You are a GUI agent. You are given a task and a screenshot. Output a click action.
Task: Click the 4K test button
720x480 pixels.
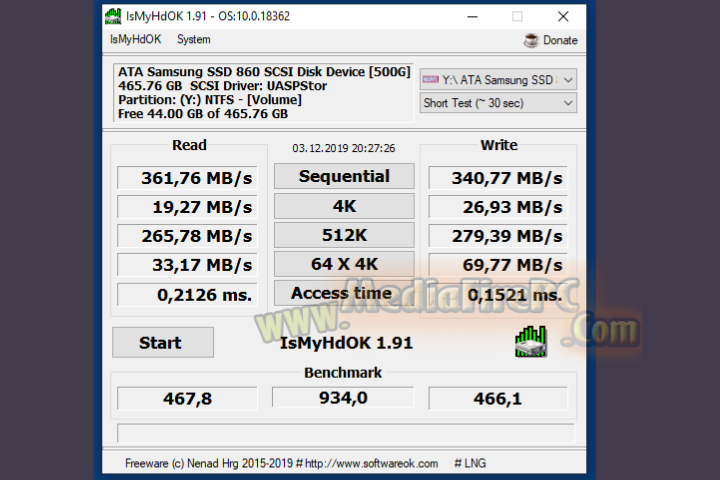click(x=344, y=206)
